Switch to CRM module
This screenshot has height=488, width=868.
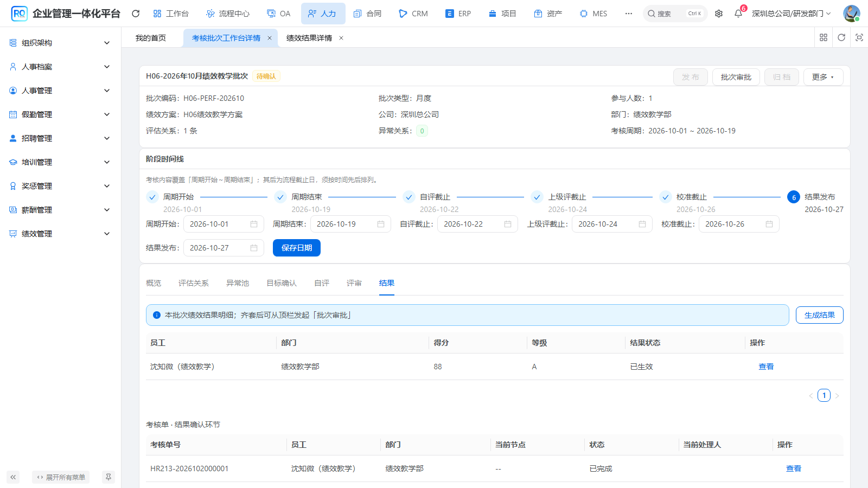point(413,14)
